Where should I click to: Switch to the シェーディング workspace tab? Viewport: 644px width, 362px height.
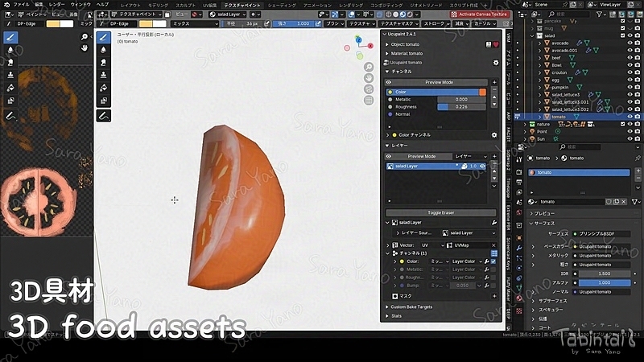coord(282,6)
